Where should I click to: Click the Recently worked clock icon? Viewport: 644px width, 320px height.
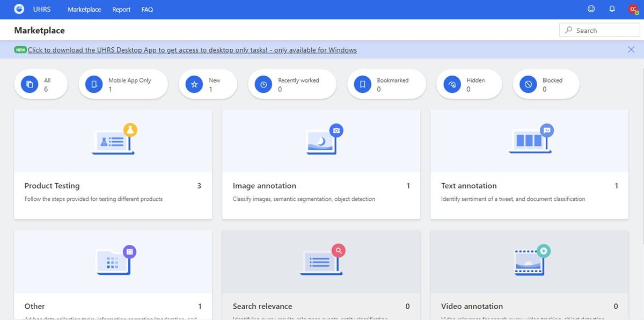(x=264, y=84)
